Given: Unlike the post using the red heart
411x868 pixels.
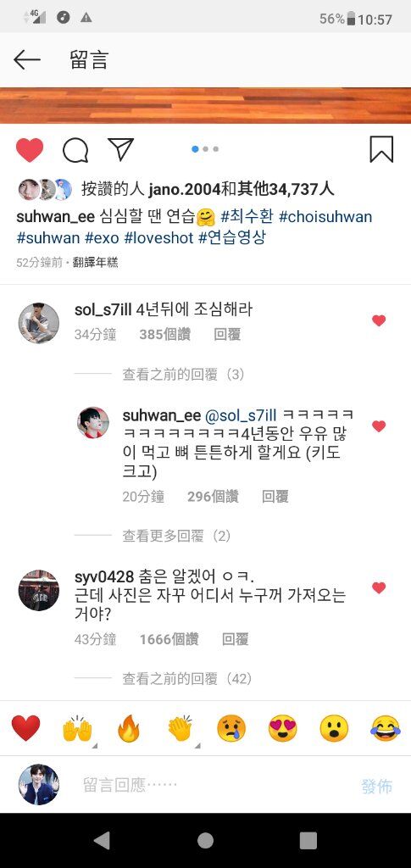Looking at the screenshot, I should (30, 149).
